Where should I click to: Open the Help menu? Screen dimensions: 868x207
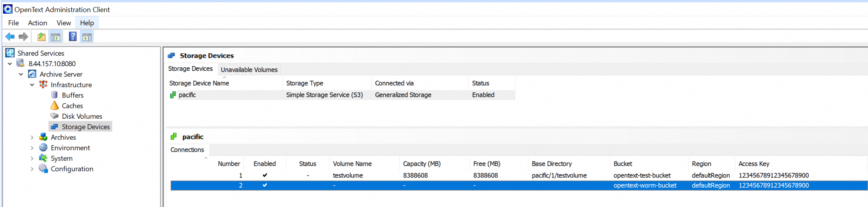click(87, 23)
